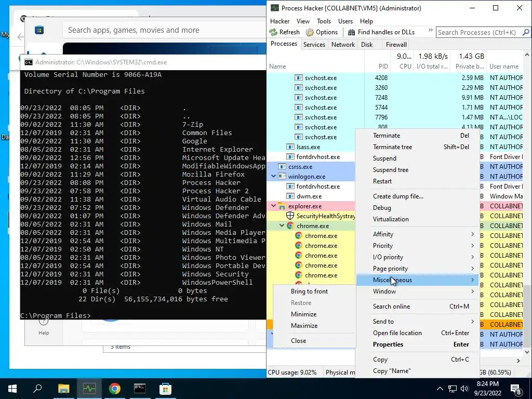Expand the toolbar overflow chevron
532x399 pixels.
(x=430, y=30)
